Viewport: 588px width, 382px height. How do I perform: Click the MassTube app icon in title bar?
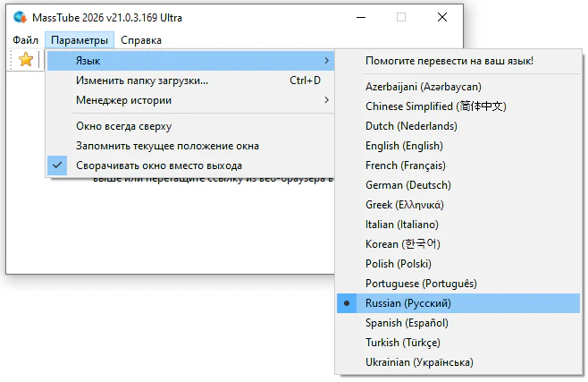pos(20,17)
